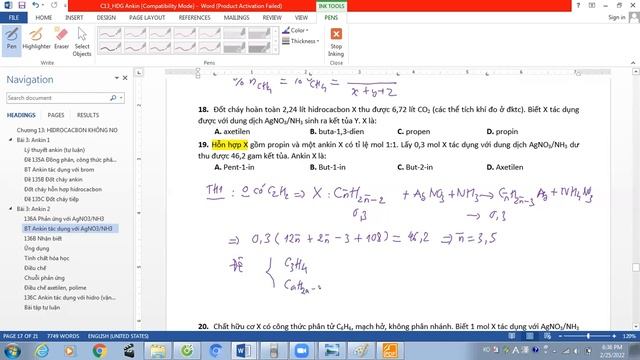Switch to Print Layout view
The image size is (640, 360).
pyautogui.click(x=529, y=336)
